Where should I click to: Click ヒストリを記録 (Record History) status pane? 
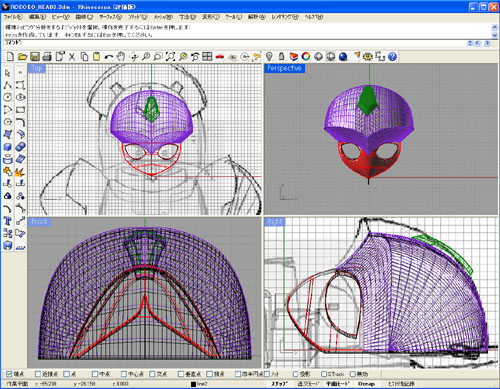click(401, 384)
